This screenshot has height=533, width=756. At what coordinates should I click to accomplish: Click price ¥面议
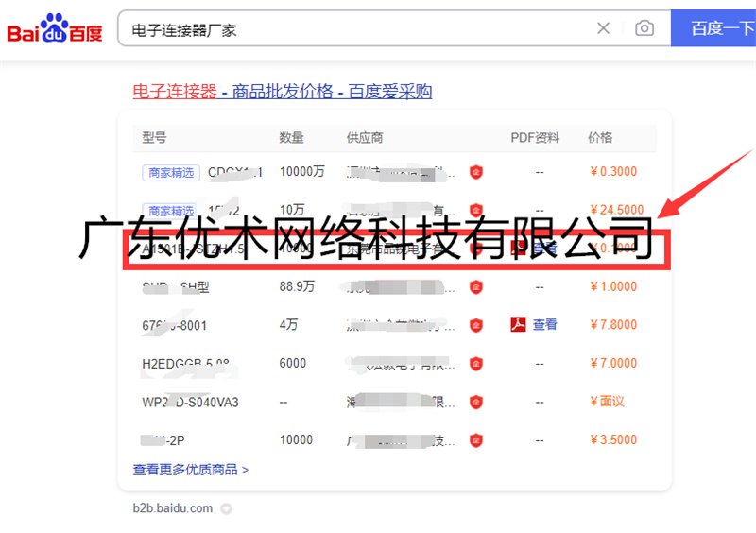click(607, 402)
